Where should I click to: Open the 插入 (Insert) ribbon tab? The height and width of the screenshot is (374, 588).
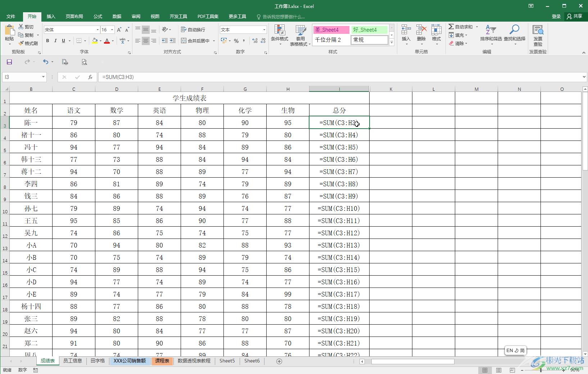pos(51,17)
